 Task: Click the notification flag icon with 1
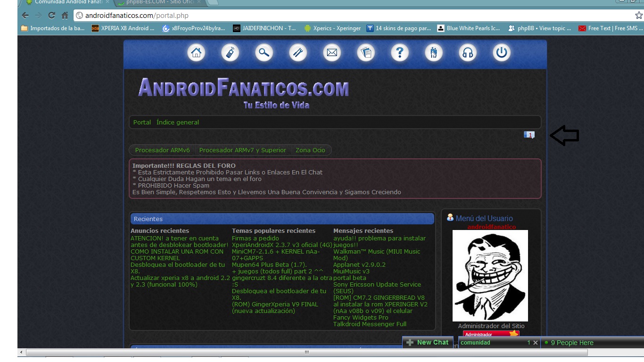pyautogui.click(x=529, y=135)
